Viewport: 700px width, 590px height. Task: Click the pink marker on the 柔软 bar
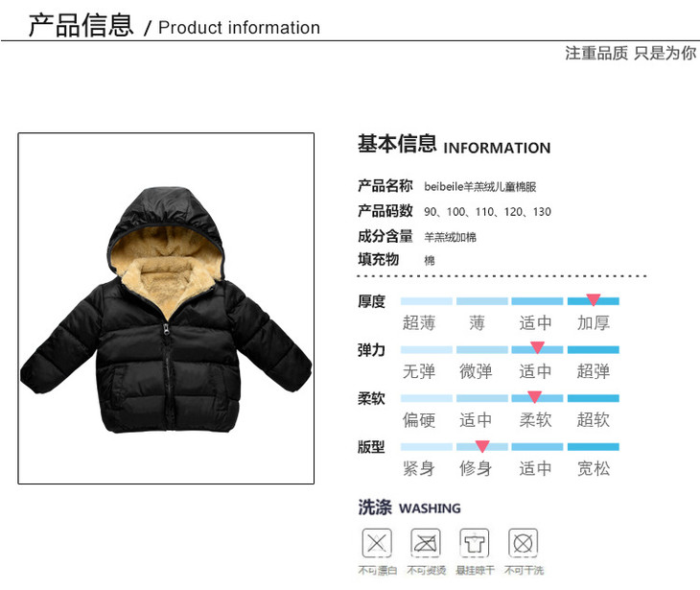534,396
